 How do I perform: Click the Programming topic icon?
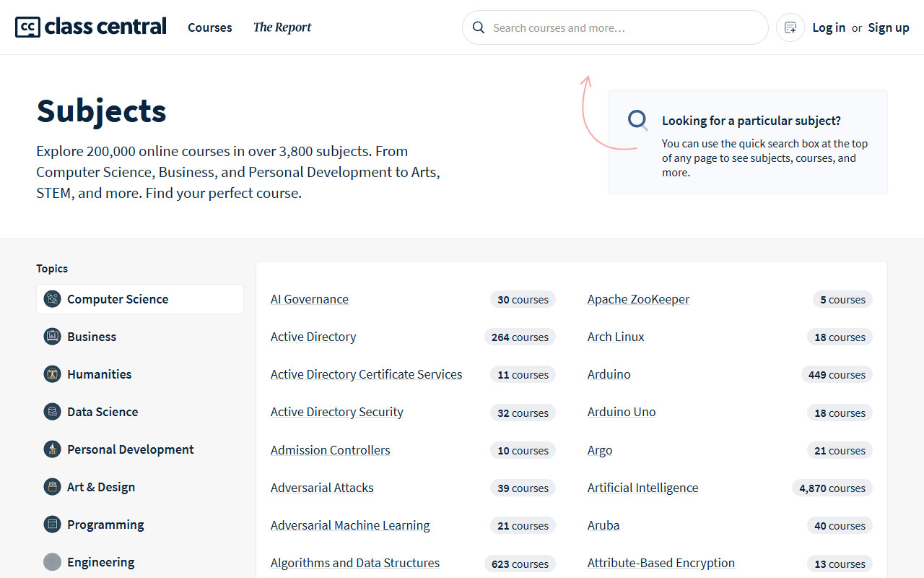click(52, 525)
